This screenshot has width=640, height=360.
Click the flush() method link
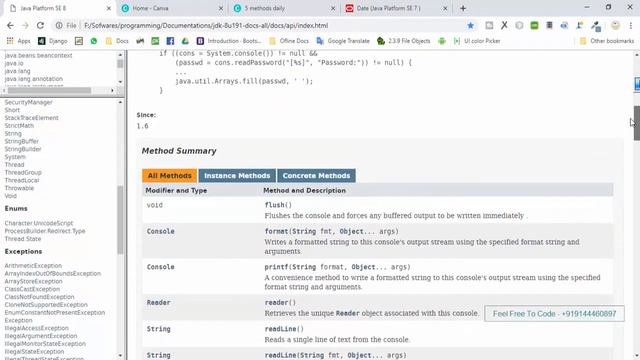pyautogui.click(x=278, y=205)
